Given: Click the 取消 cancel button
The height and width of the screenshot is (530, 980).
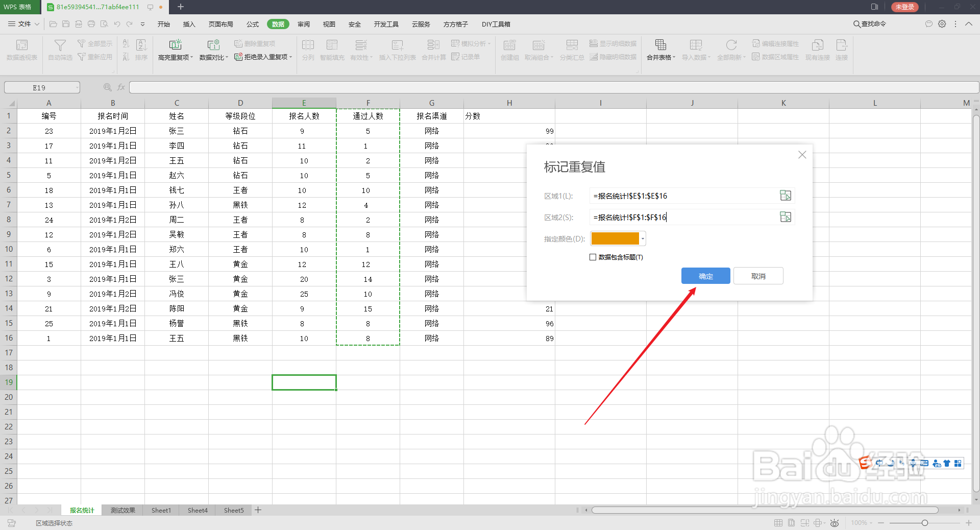Looking at the screenshot, I should (758, 276).
